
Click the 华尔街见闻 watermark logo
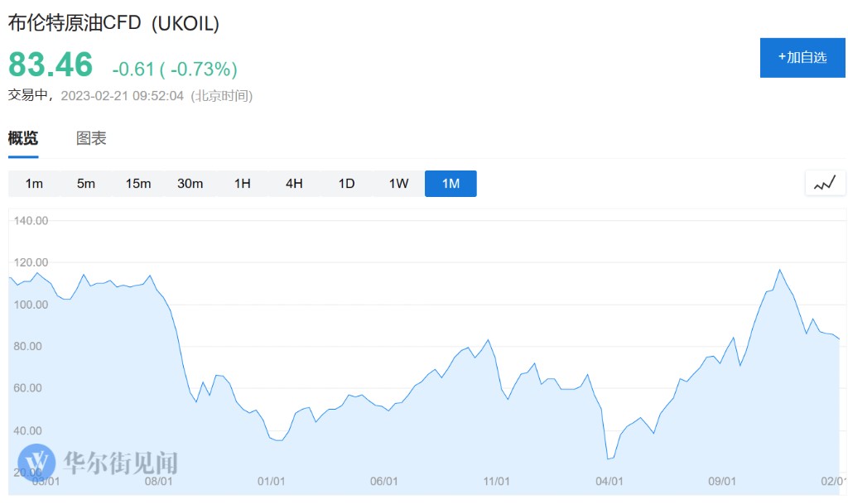tap(98, 462)
